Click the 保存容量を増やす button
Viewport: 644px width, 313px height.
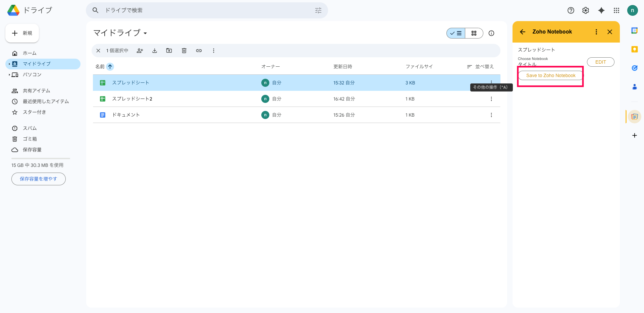(39, 179)
